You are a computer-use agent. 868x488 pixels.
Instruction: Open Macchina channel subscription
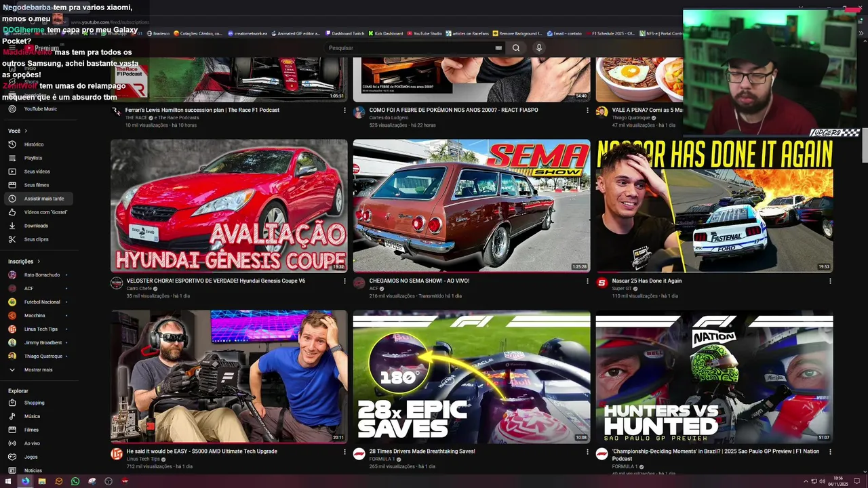[35, 316]
